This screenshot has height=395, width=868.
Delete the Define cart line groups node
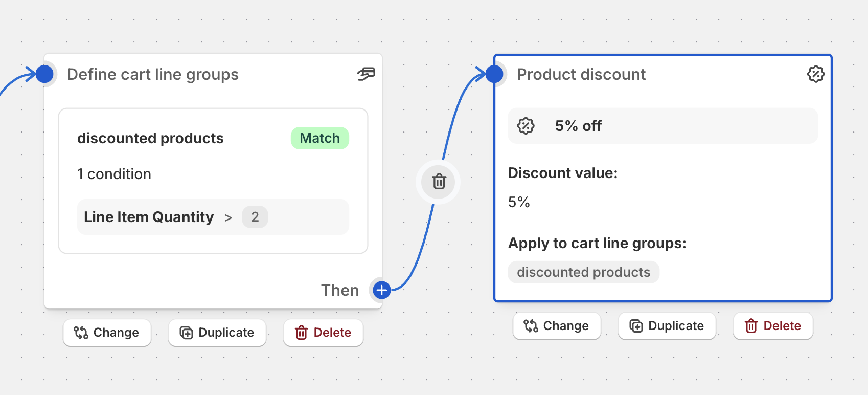tap(323, 333)
